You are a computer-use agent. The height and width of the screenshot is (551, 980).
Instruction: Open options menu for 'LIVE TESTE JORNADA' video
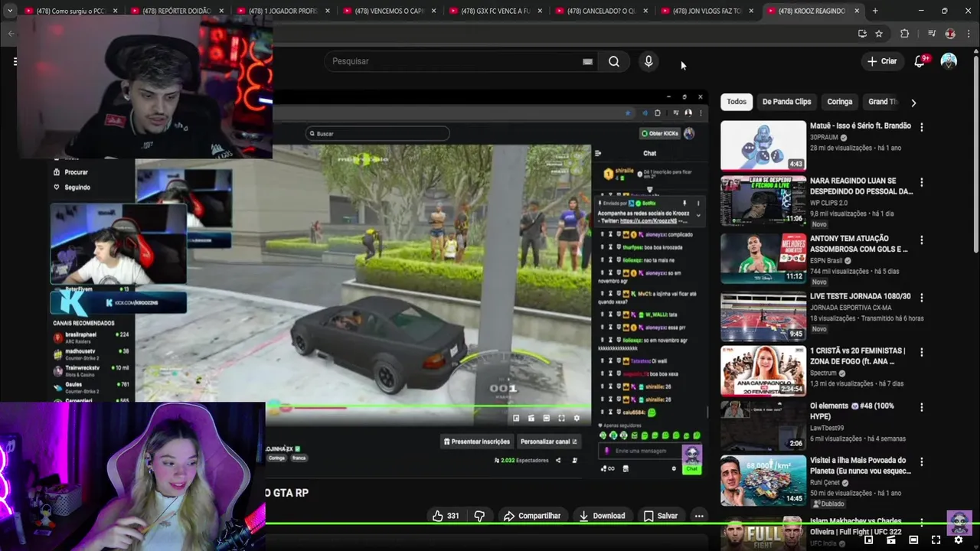click(922, 297)
